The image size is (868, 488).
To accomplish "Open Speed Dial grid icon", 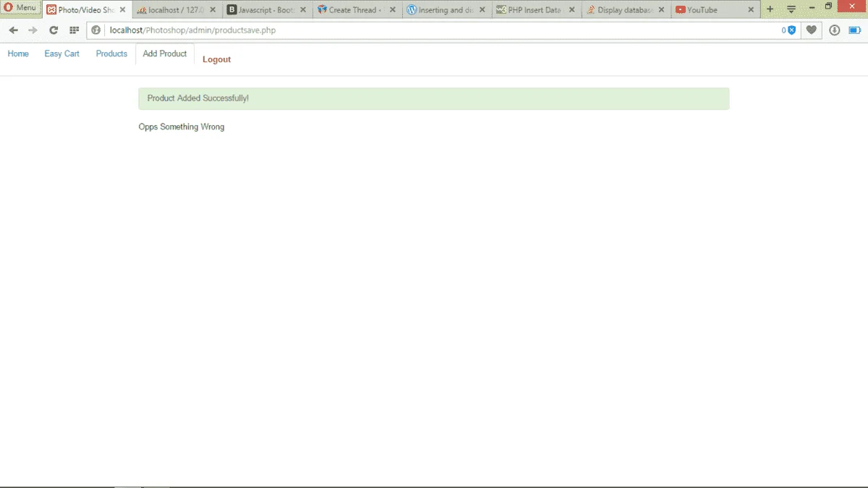I will (x=74, y=30).
